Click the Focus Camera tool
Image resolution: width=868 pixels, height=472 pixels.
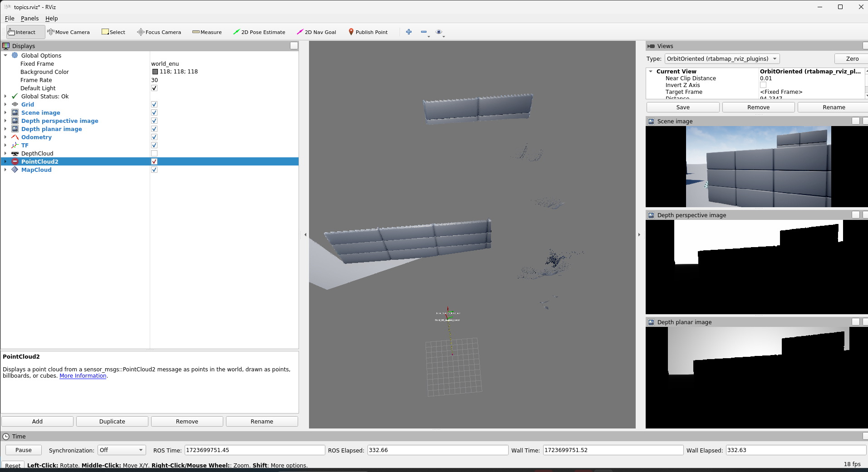159,32
